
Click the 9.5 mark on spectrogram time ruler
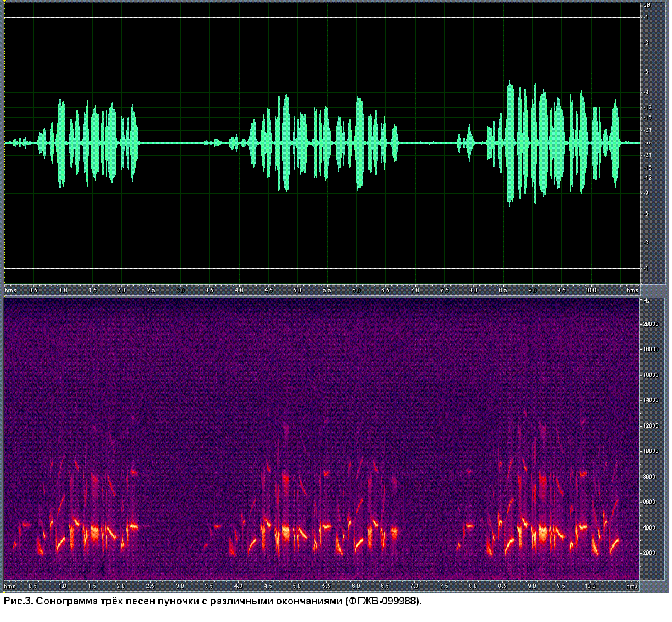(561, 587)
